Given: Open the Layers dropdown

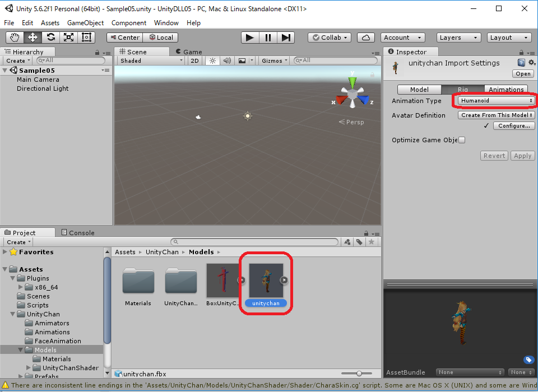Looking at the screenshot, I should click(458, 38).
